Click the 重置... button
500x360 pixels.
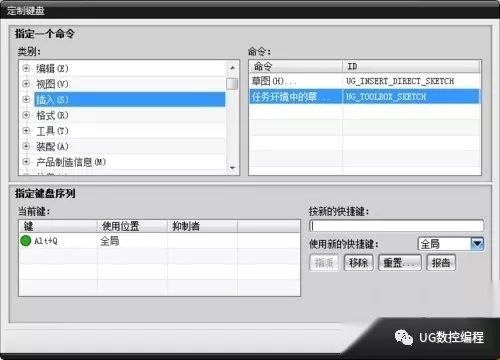(400, 263)
